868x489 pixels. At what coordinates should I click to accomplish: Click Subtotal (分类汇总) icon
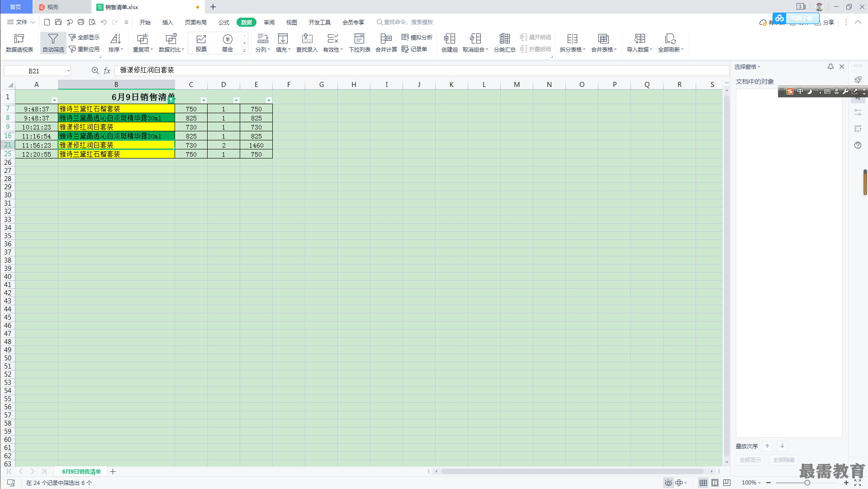tap(505, 43)
